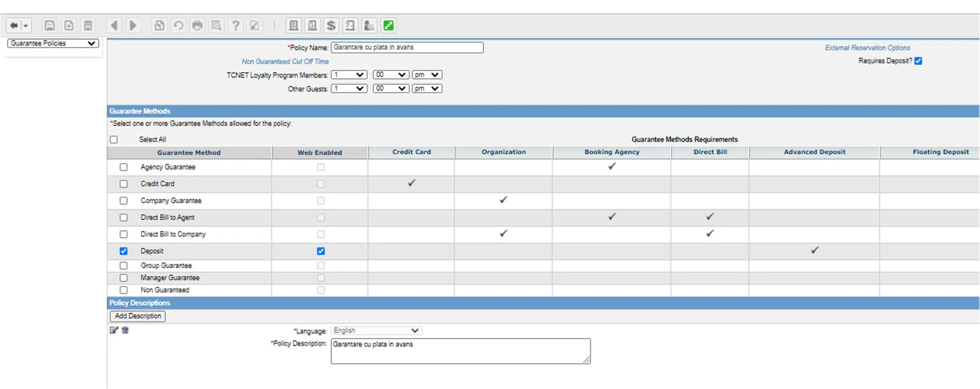Open the policy description Language dropdown

376,331
